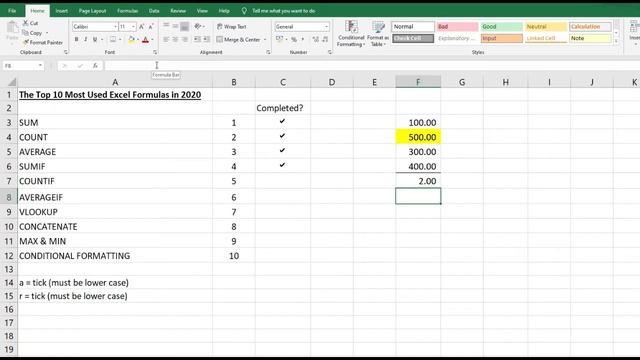
Task: Select column F header
Action: pyautogui.click(x=418, y=82)
